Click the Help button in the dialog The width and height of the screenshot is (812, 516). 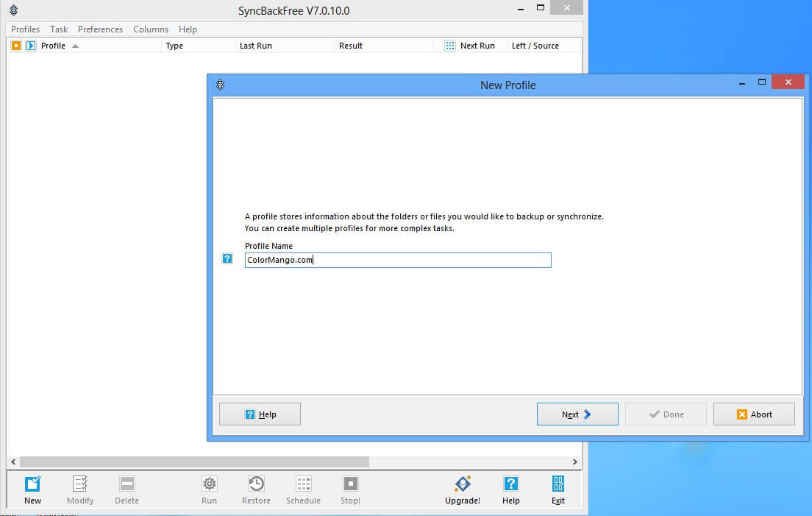(x=260, y=414)
